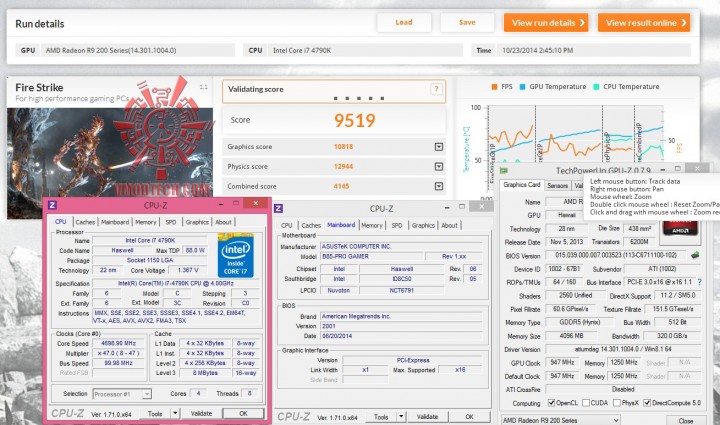The height and width of the screenshot is (425, 720).
Task: Expand the Combined score details
Action: 439,186
